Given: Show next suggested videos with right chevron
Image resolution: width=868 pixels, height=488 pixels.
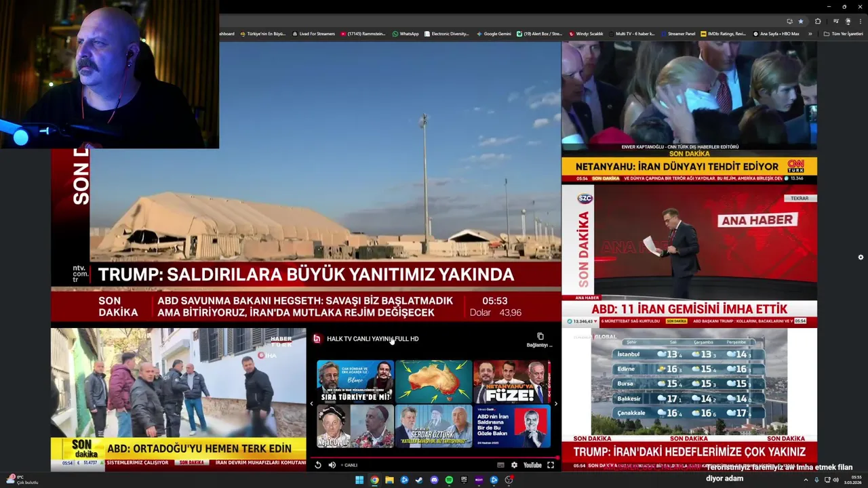Looking at the screenshot, I should (555, 404).
